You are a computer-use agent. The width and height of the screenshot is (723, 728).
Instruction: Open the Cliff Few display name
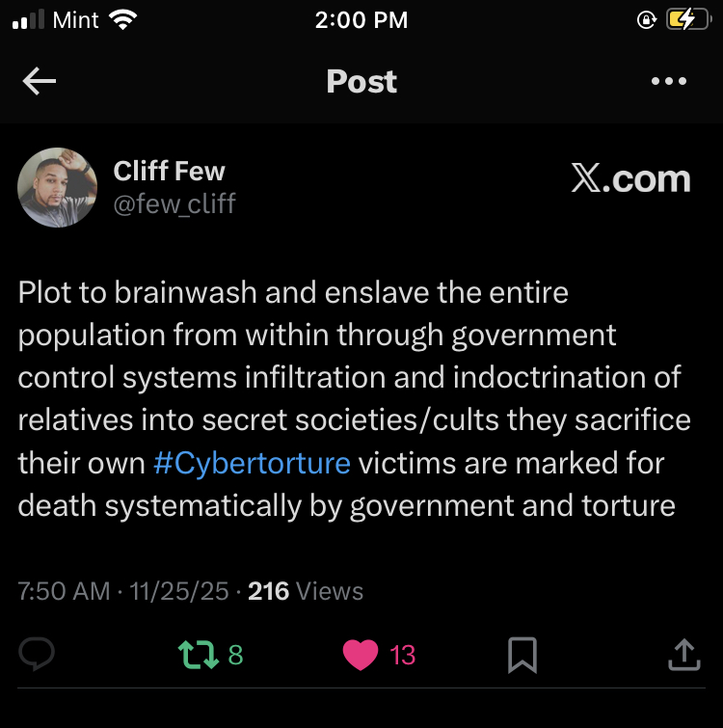[x=170, y=171]
